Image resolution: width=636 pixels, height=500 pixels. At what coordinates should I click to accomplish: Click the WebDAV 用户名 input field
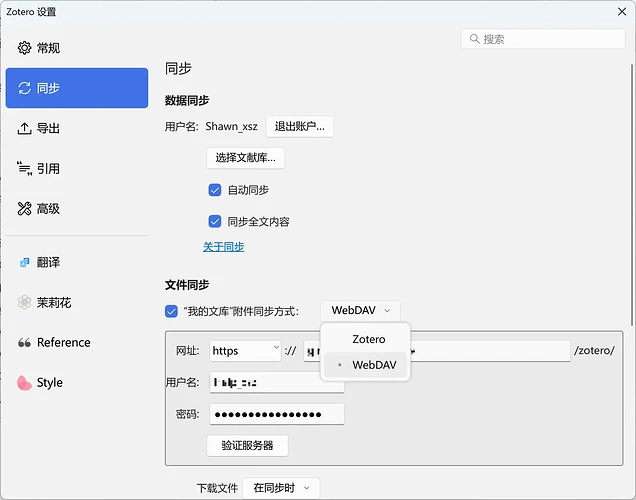(x=277, y=382)
